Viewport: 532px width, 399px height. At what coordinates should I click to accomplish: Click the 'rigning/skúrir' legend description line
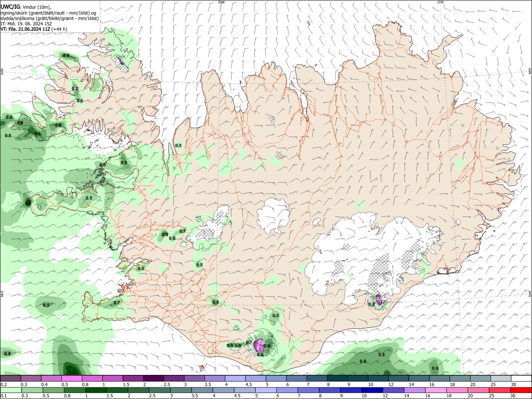click(x=48, y=13)
